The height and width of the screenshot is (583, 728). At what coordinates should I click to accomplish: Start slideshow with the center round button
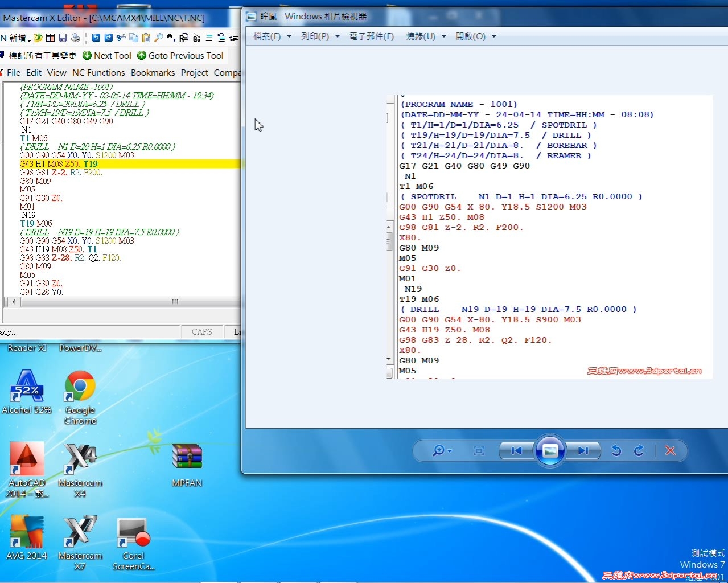click(550, 451)
